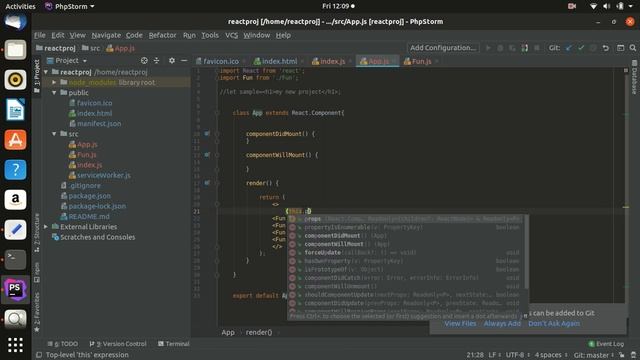Viewport: 640px width, 360px height.
Task: Open the Navigate menu
Action: coord(106,35)
